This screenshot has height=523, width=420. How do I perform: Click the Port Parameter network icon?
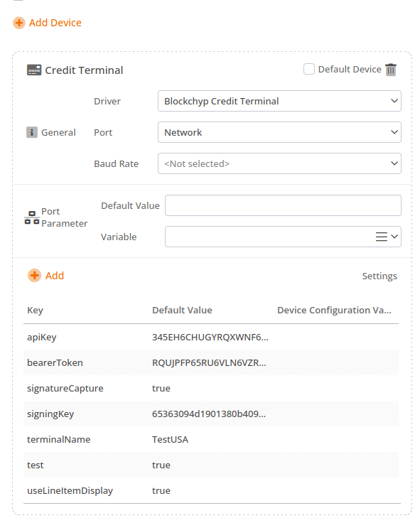coord(32,217)
